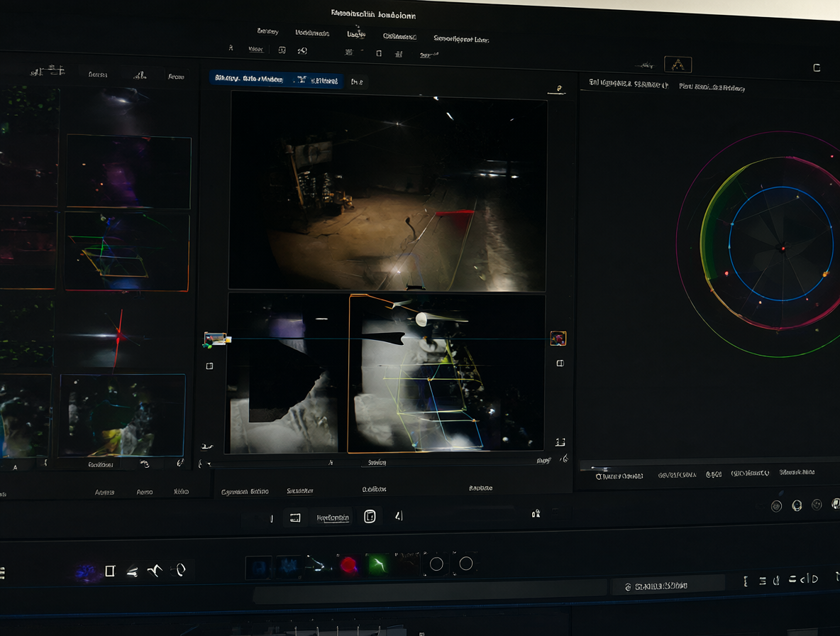Click the filmstrip icon left of the underlined label
This screenshot has width=840, height=636.
pos(295,517)
